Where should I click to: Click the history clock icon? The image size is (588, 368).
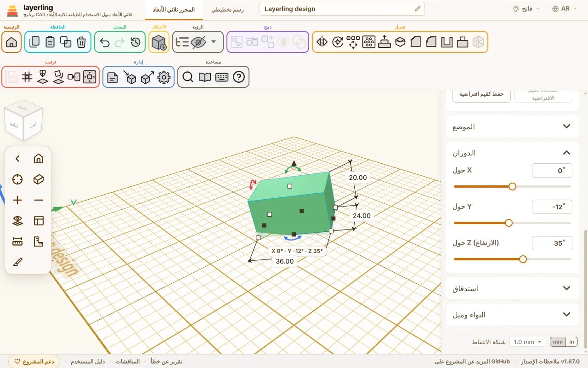tap(136, 42)
